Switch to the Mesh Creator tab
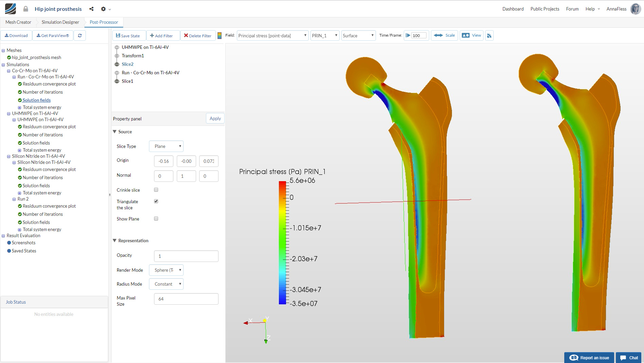644x363 pixels. click(x=18, y=22)
